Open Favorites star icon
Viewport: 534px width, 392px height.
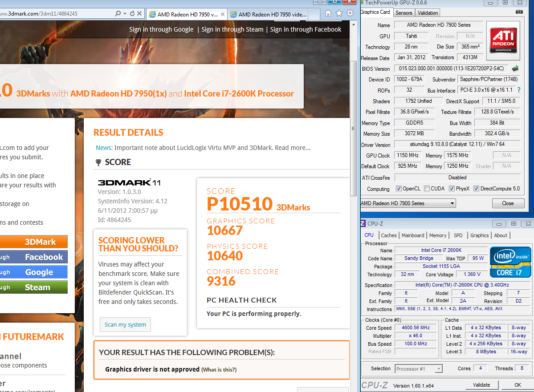(x=339, y=13)
